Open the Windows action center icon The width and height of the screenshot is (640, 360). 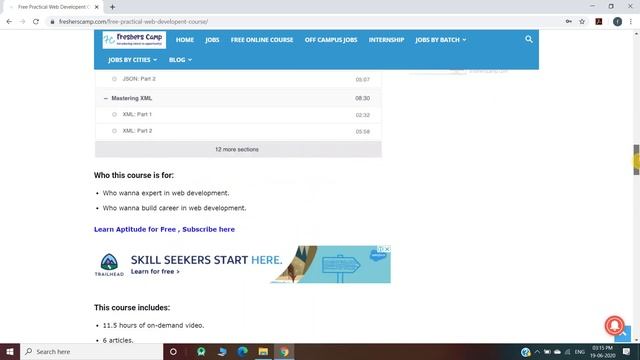coord(627,351)
